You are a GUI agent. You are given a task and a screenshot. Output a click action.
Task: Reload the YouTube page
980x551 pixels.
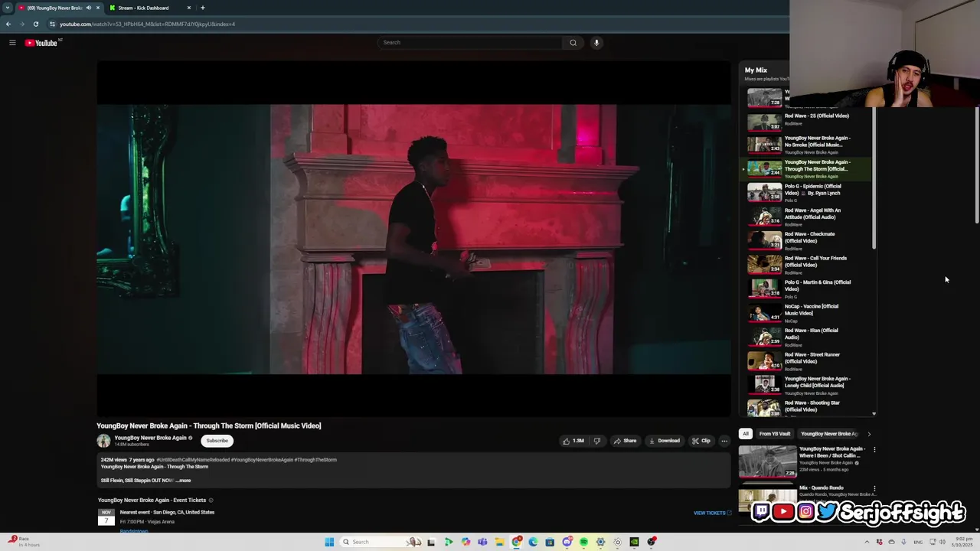click(36, 24)
